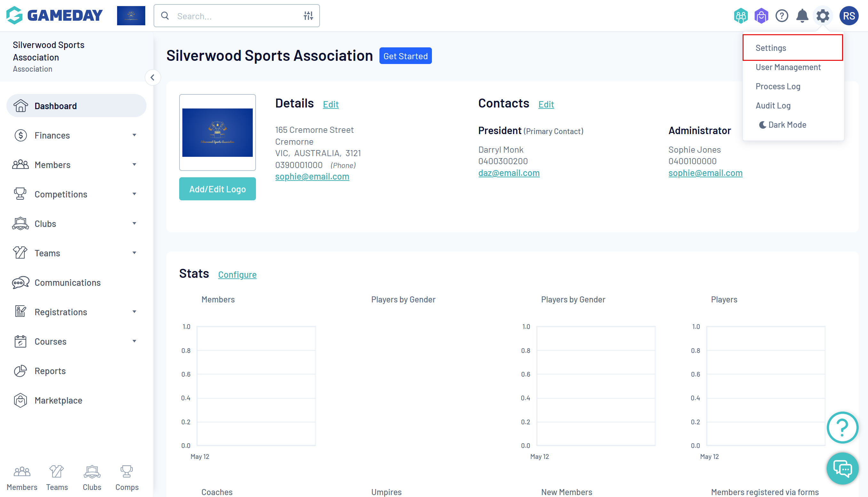Open the help question mark icon in header
This screenshot has width=868, height=497.
781,16
